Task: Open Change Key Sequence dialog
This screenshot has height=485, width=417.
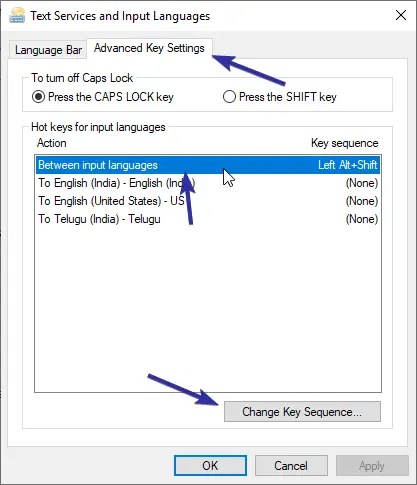Action: pos(302,412)
